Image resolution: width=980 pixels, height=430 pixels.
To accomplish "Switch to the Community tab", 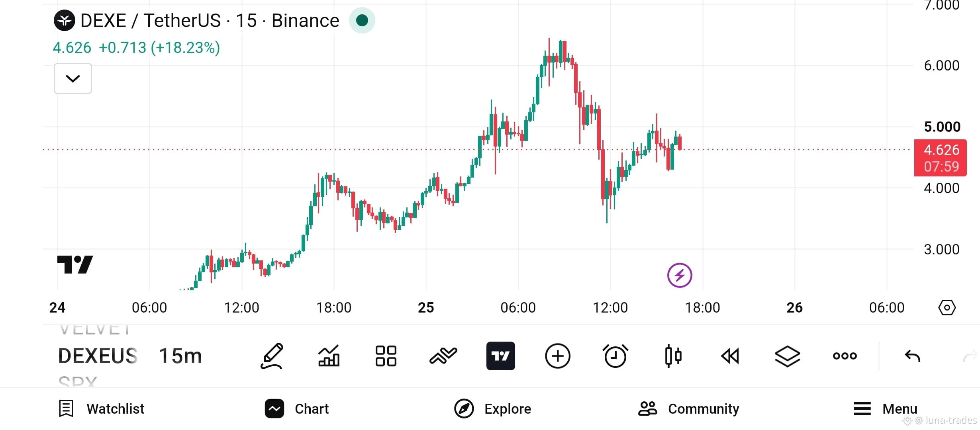I will pyautogui.click(x=688, y=409).
